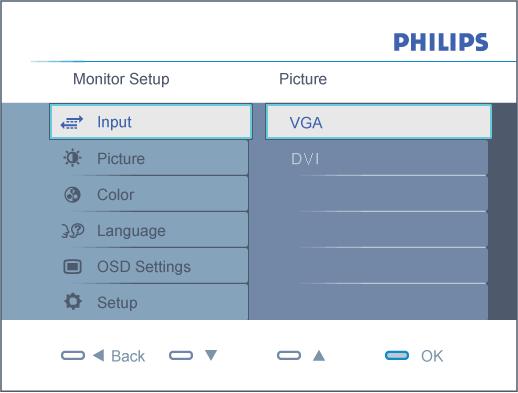The image size is (518, 393).
Task: Click the Setup gear icon
Action: pyautogui.click(x=73, y=302)
